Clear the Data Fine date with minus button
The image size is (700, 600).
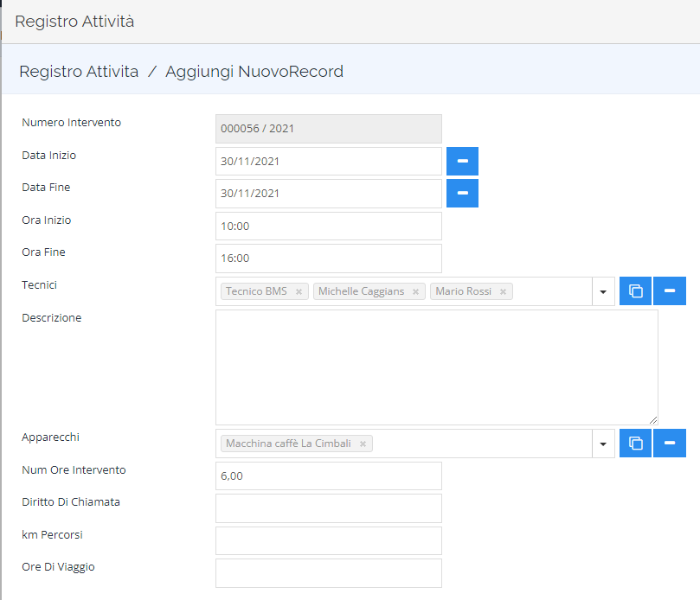pos(462,193)
